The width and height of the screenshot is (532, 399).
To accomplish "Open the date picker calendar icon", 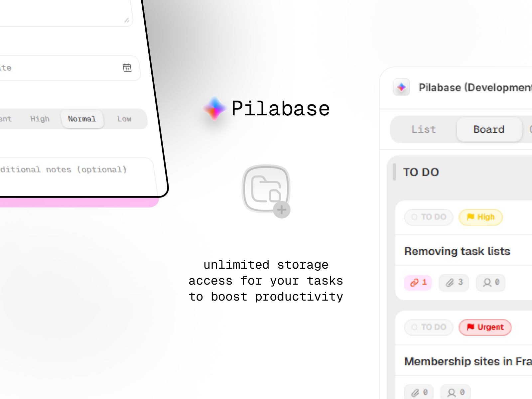I will [127, 68].
